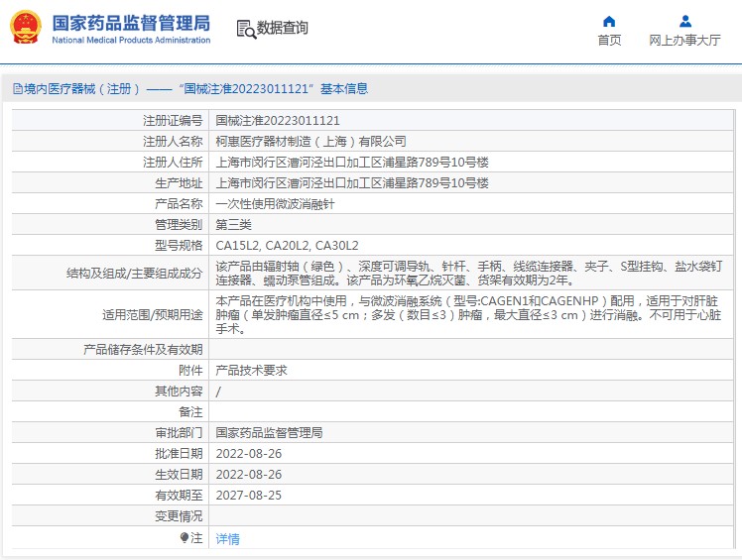Click the document icon before 境内医疗器械

18,89
